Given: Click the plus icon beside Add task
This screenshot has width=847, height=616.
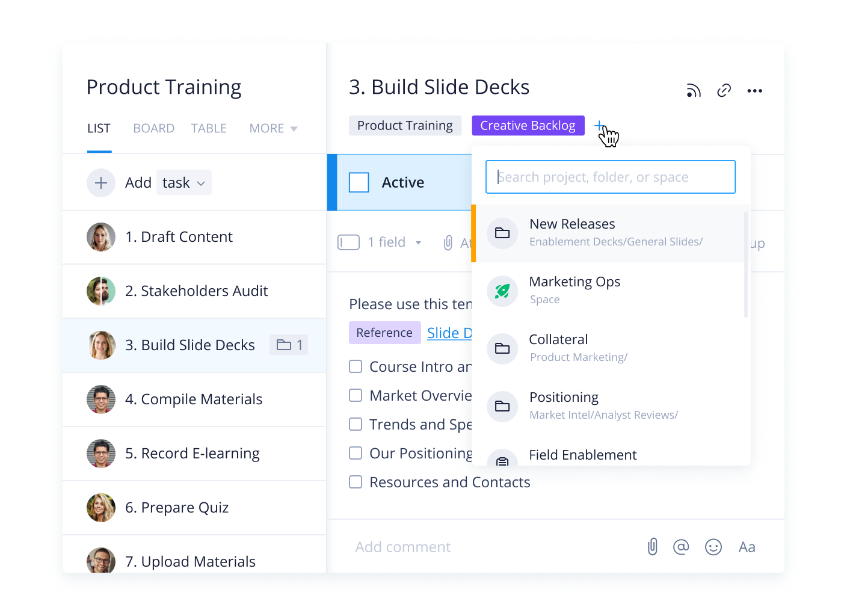Looking at the screenshot, I should 101,183.
